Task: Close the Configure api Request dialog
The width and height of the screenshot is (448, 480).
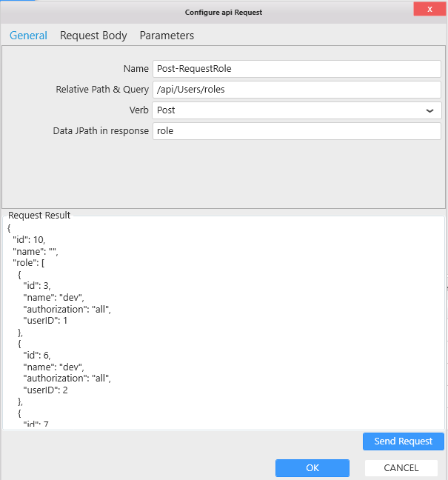Action: click(429, 9)
